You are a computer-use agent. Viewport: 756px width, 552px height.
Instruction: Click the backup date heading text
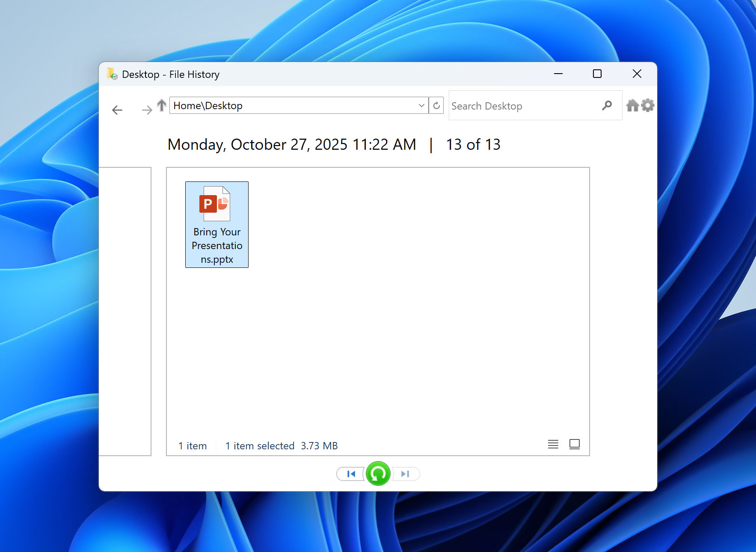point(291,144)
